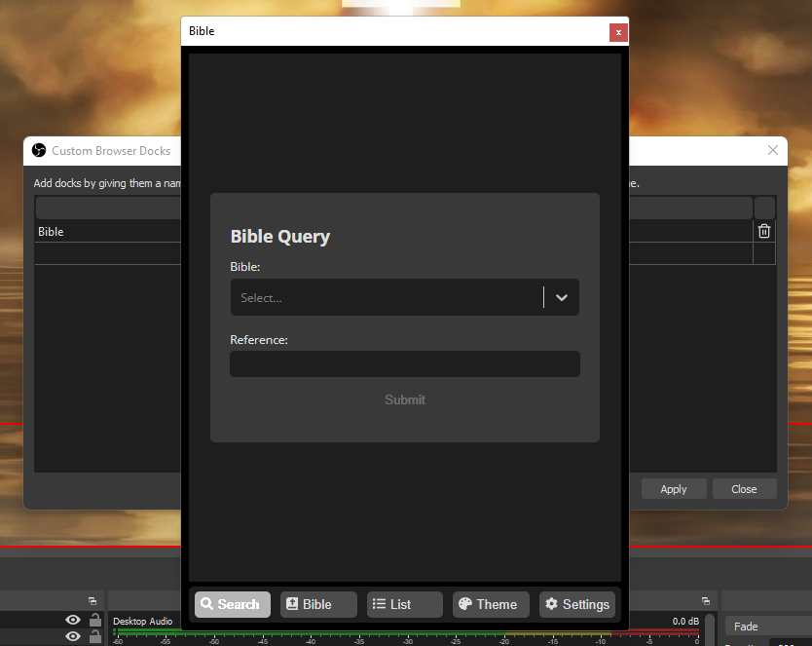Viewport: 812px width, 646px height.
Task: Click the chevron arrow of Bible selector
Action: [x=562, y=298]
